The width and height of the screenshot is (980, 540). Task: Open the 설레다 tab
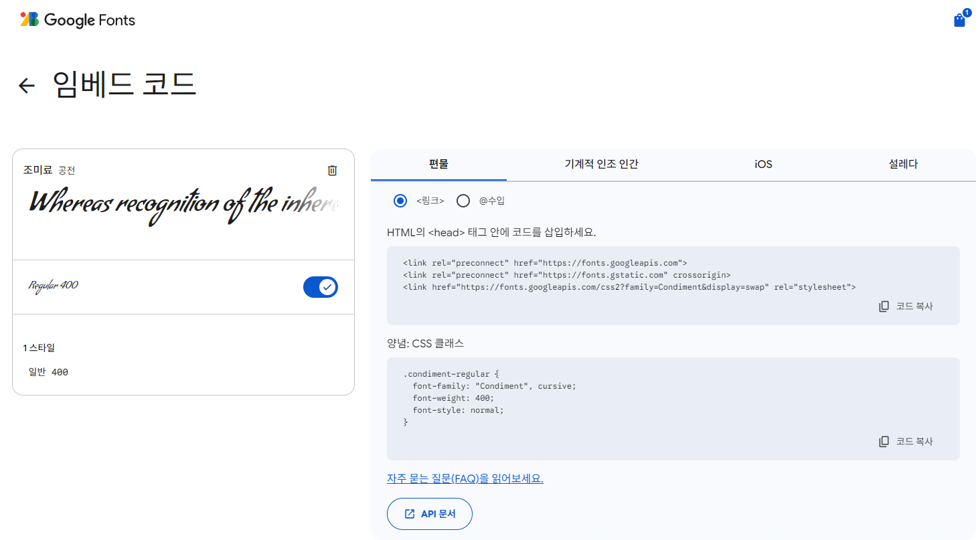point(903,165)
